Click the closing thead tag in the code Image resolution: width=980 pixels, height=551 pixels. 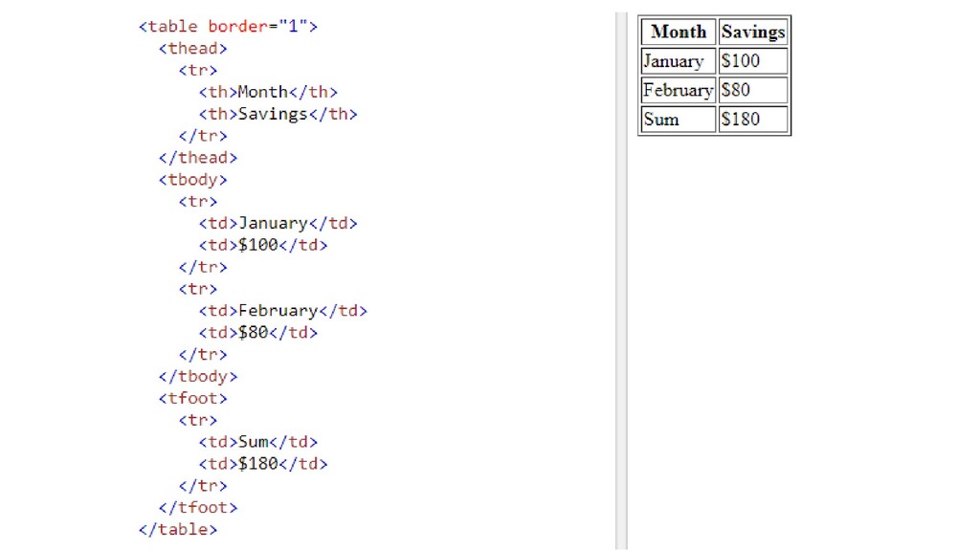pyautogui.click(x=197, y=158)
